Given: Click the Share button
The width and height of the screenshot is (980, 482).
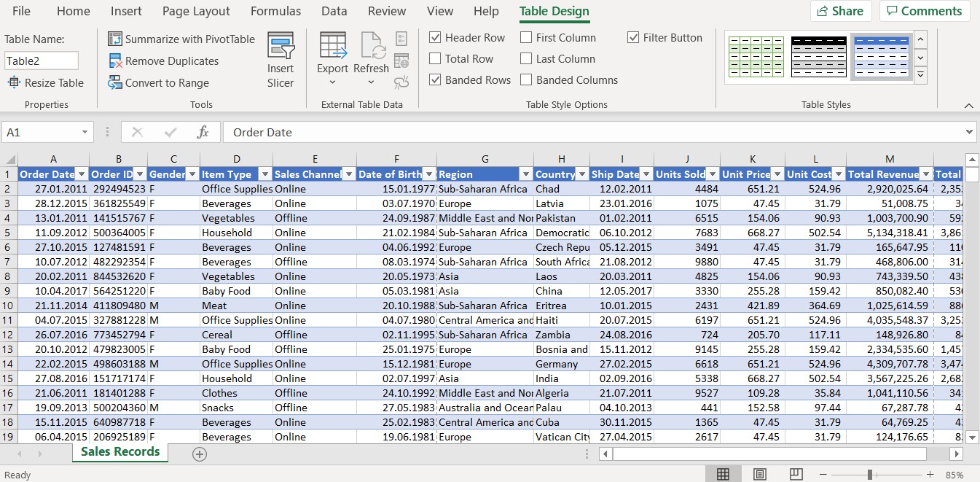Looking at the screenshot, I should point(841,11).
